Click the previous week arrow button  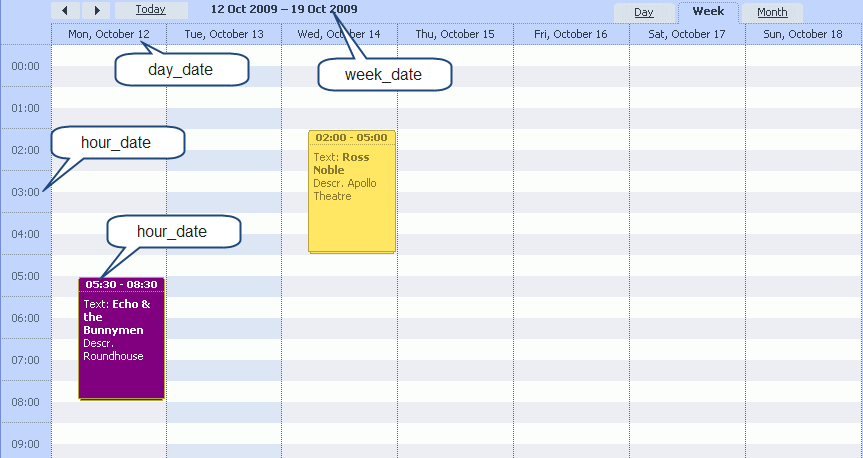pyautogui.click(x=65, y=10)
